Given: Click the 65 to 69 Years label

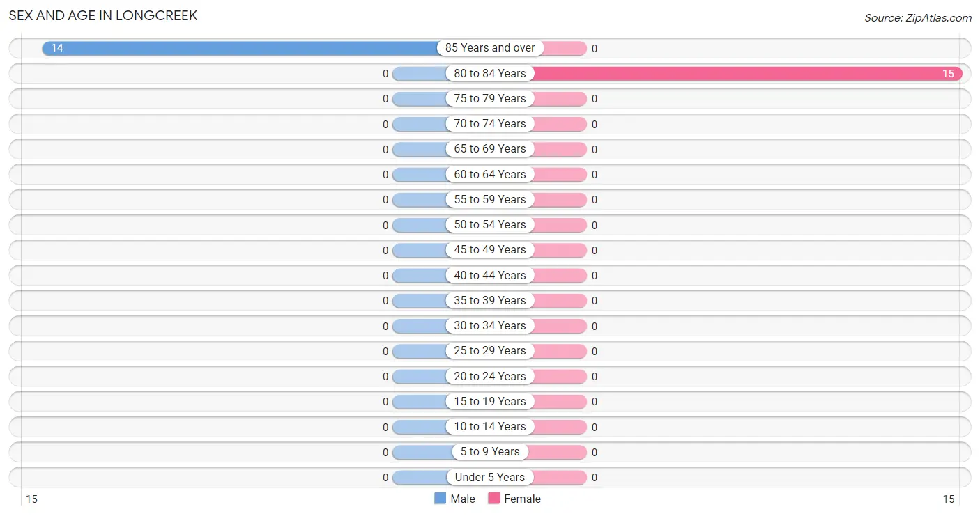Looking at the screenshot, I should pos(490,149).
